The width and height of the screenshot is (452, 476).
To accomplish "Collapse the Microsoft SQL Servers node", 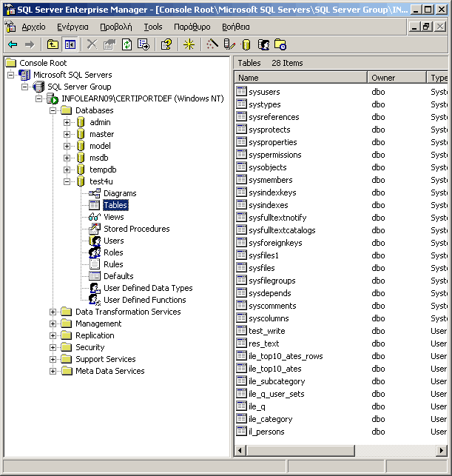I will [10, 75].
